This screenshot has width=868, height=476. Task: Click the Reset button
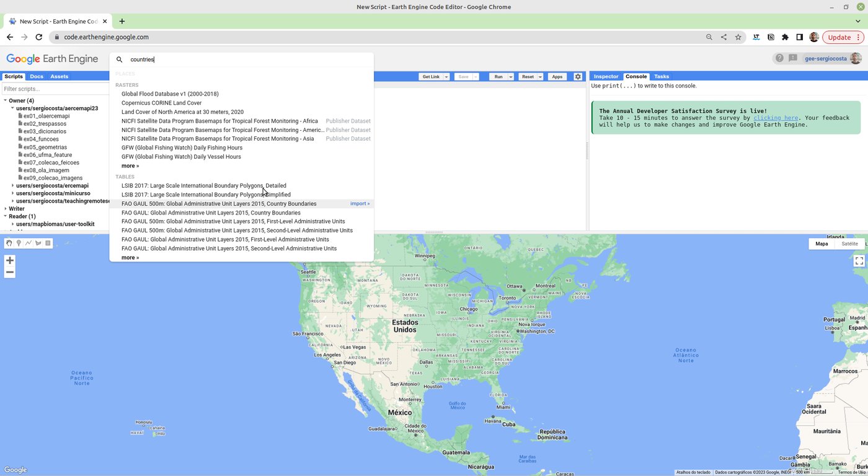(x=528, y=77)
